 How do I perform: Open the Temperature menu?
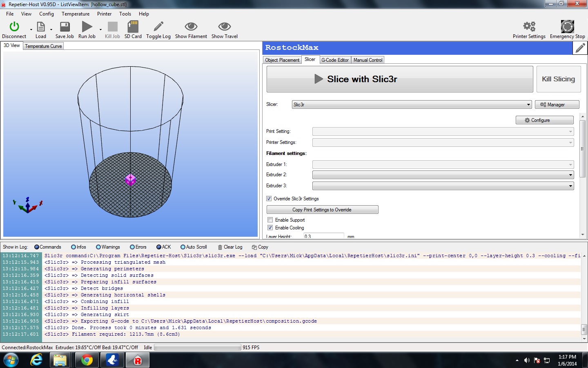point(76,14)
